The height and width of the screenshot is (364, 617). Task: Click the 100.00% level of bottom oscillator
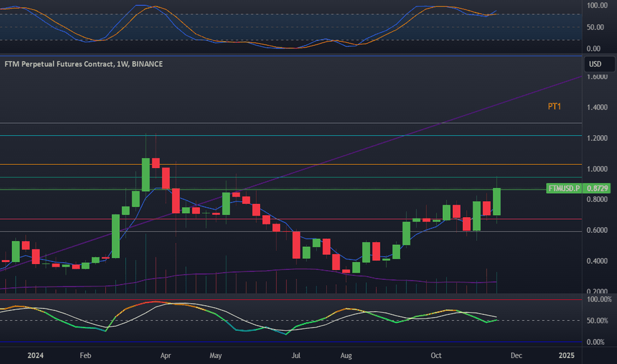[599, 299]
